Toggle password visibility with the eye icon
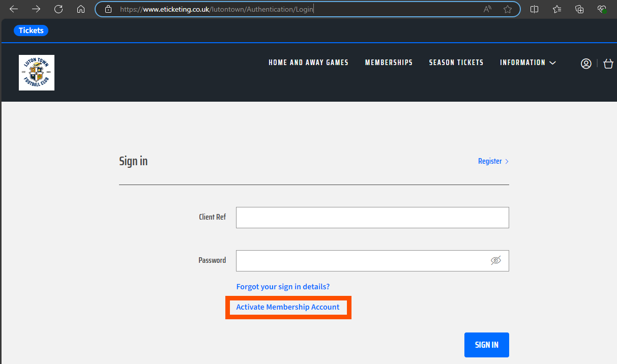The width and height of the screenshot is (617, 364). [x=496, y=260]
